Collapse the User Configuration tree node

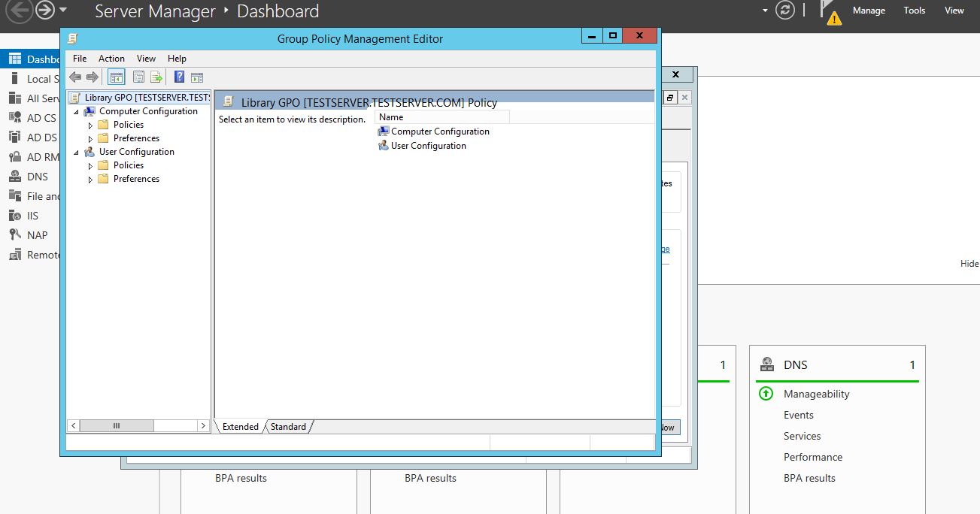(x=77, y=152)
